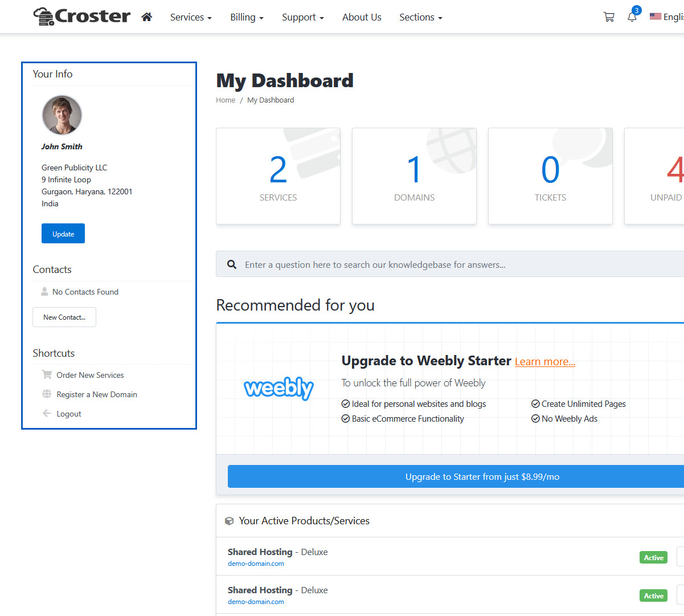Click John Smith's profile avatar
This screenshot has width=684, height=616.
point(62,115)
